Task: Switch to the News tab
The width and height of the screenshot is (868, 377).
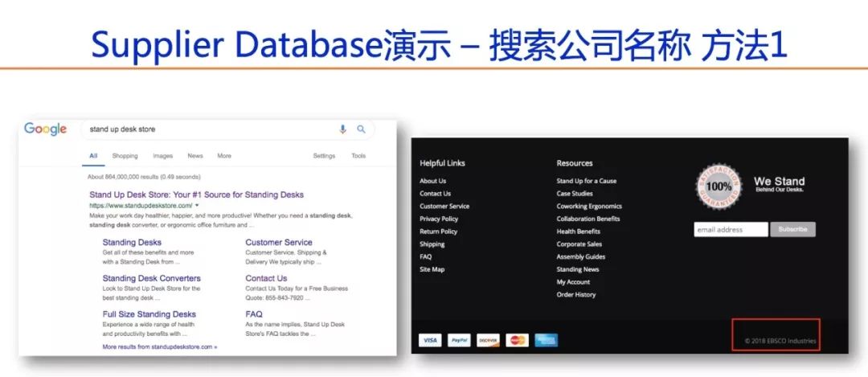Action: (194, 156)
